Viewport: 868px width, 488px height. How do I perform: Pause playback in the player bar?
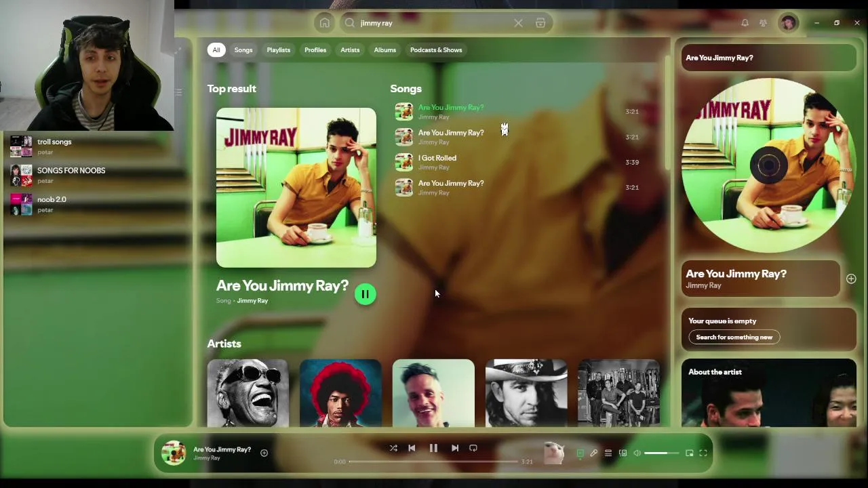coord(433,448)
